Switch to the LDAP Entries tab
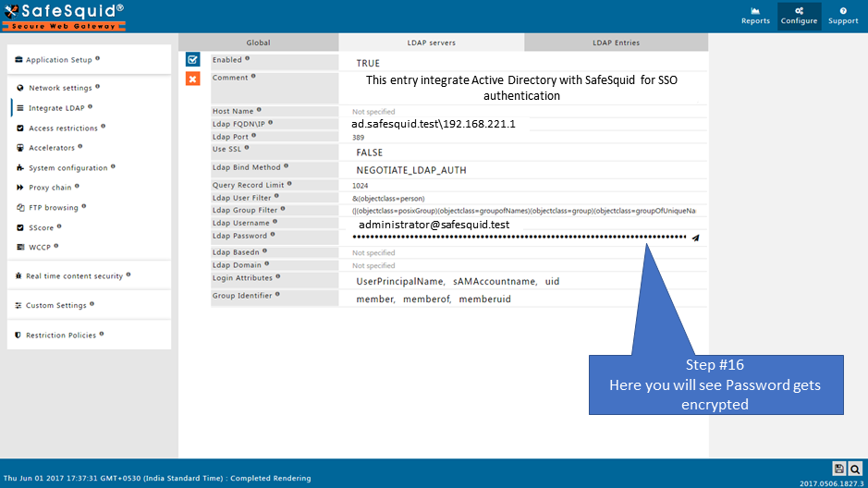 click(x=617, y=43)
